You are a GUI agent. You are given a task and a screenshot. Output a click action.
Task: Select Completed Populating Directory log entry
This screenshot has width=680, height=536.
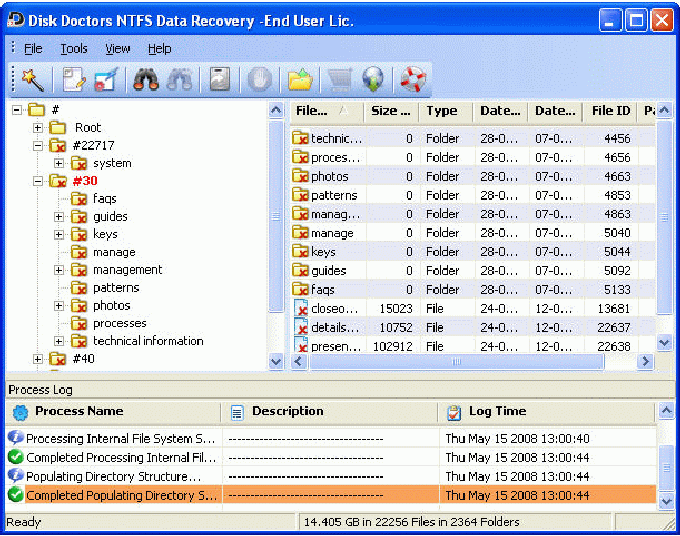tap(331, 495)
